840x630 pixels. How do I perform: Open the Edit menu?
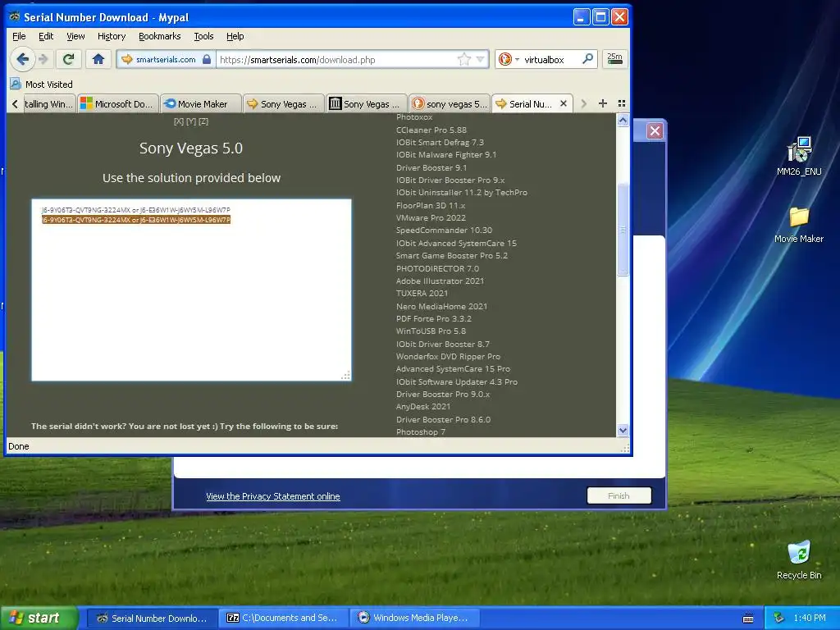[x=46, y=36]
